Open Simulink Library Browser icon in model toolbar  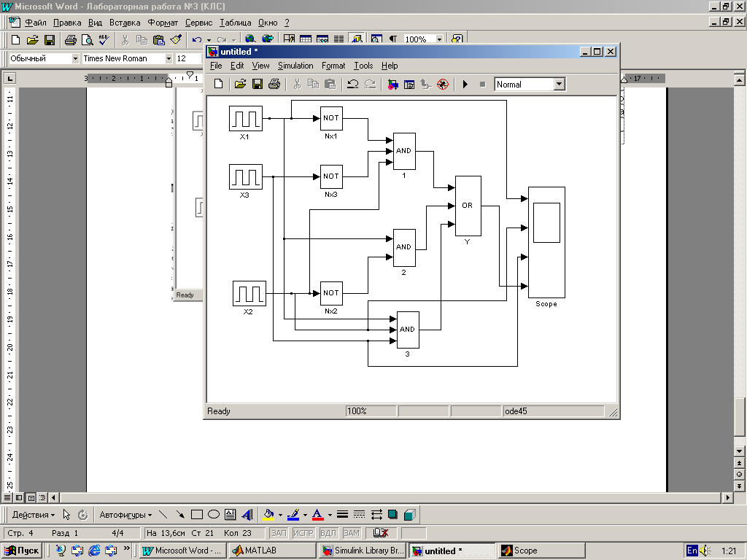(x=392, y=85)
